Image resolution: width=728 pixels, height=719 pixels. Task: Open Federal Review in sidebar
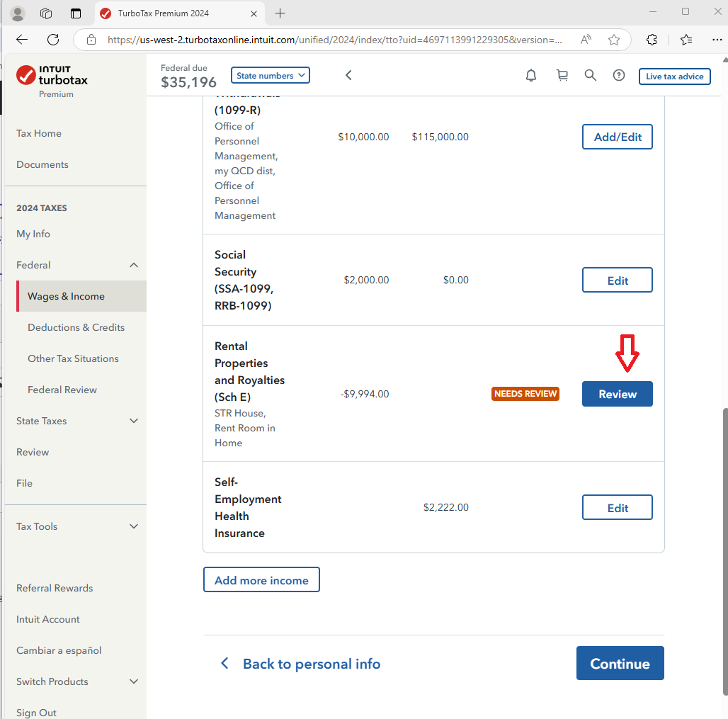(62, 390)
